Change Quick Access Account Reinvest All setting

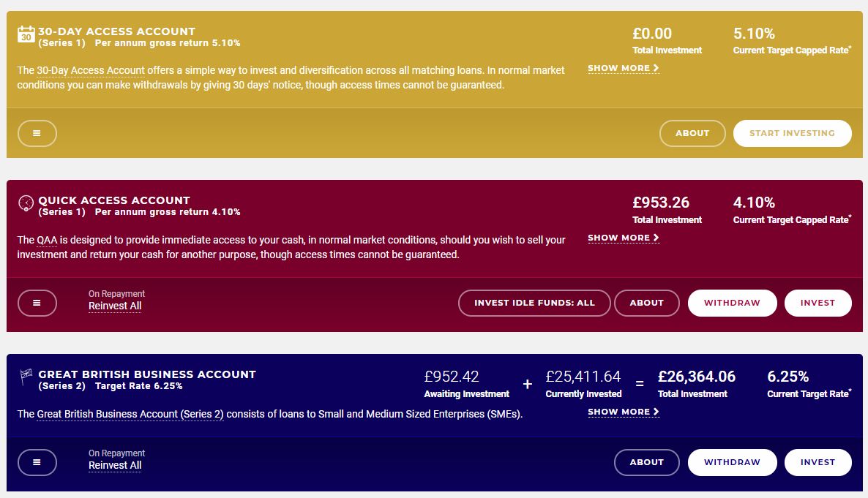click(x=115, y=306)
